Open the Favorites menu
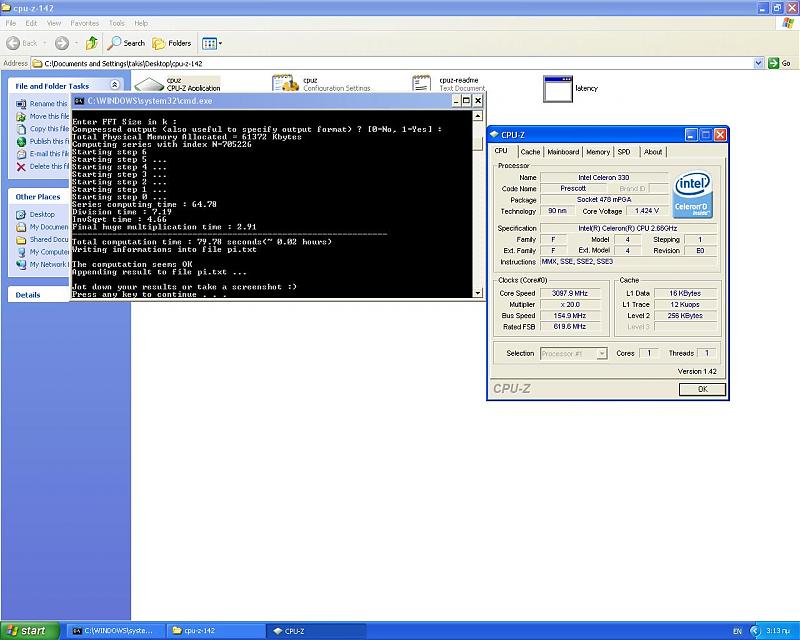Screen dimensions: 800x640 (x=84, y=23)
